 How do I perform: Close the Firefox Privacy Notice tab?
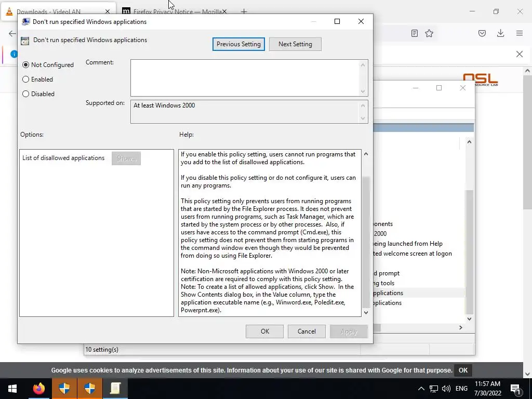(224, 11)
